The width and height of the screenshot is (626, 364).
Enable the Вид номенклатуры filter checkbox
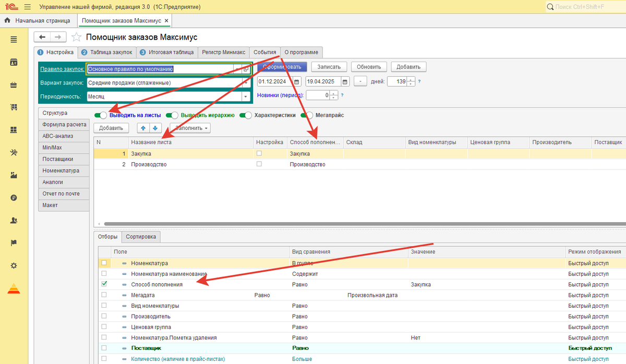pyautogui.click(x=104, y=306)
